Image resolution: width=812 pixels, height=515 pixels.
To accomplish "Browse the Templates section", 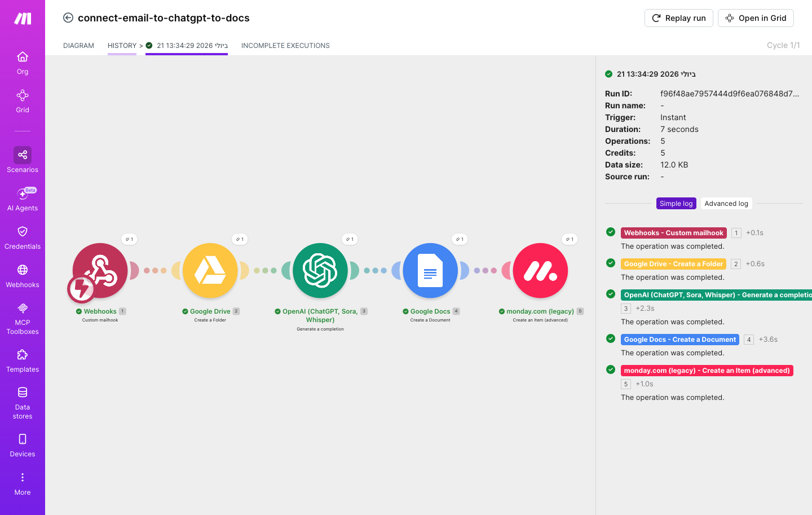I will pyautogui.click(x=23, y=361).
